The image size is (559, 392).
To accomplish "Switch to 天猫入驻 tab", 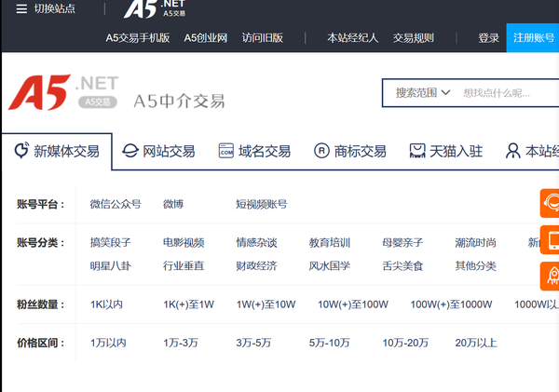I will pyautogui.click(x=446, y=151).
